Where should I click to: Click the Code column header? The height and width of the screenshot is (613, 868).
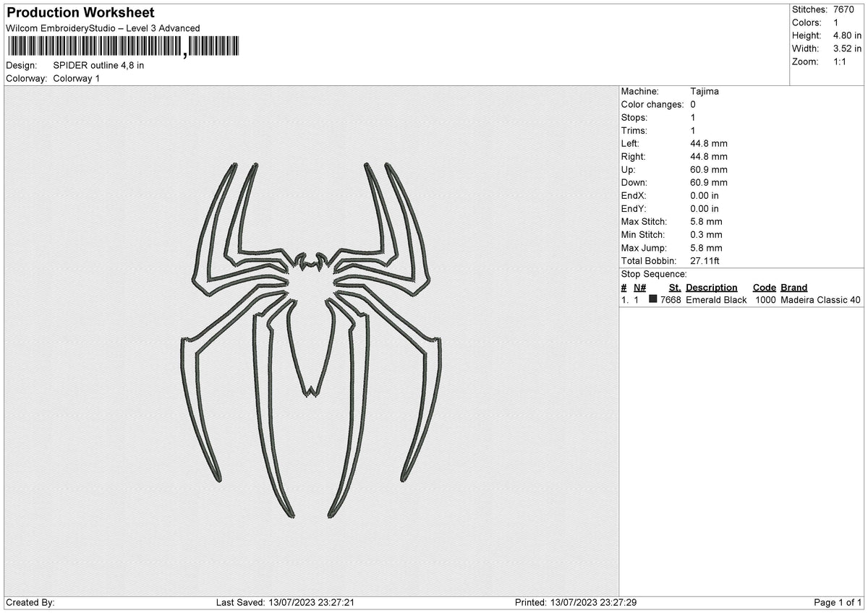tap(765, 288)
